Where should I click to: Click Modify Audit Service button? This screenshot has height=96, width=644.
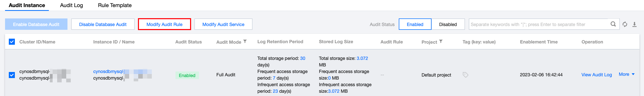coord(223,24)
